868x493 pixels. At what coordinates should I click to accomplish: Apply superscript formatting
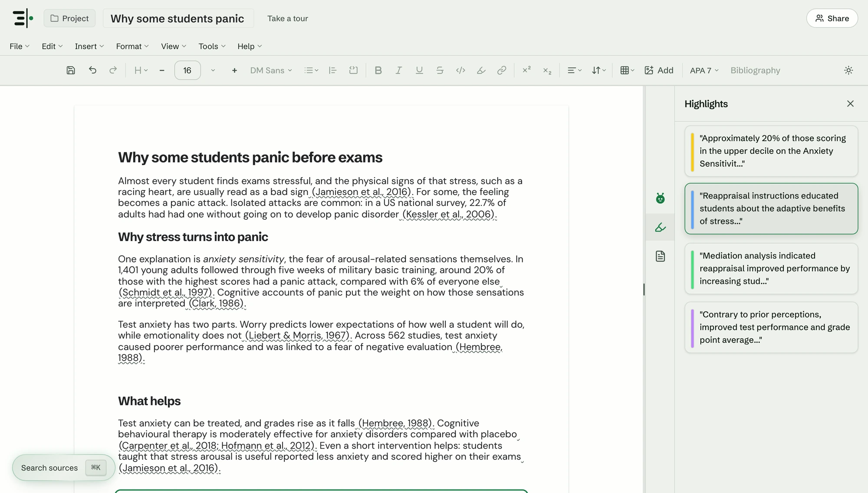pyautogui.click(x=526, y=70)
